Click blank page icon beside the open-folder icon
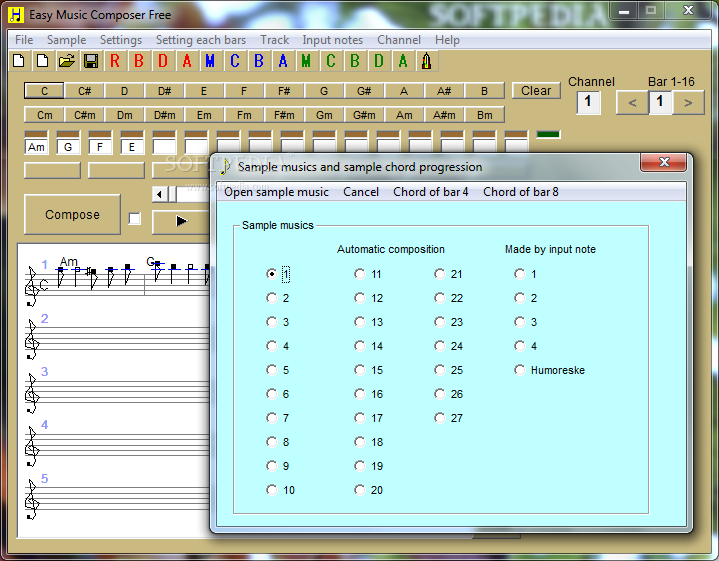 pos(43,61)
